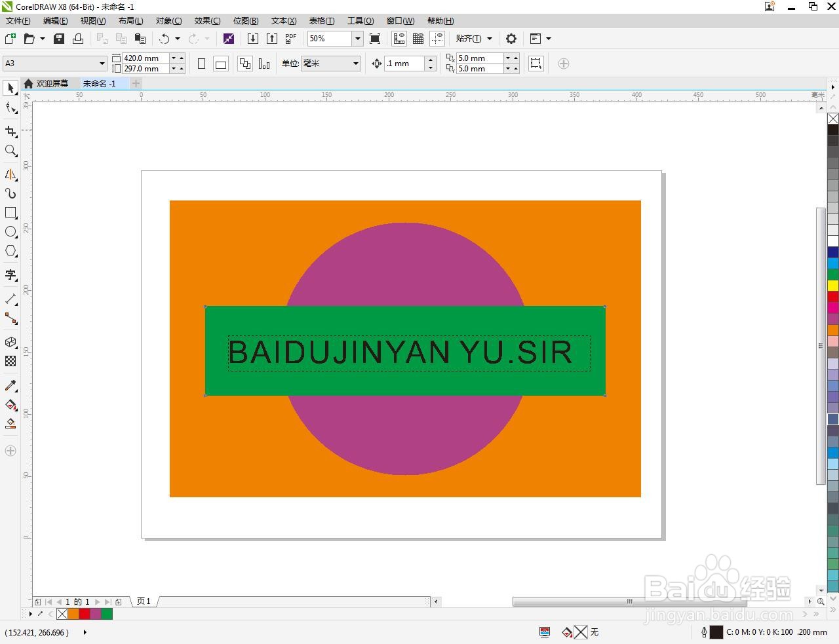Select the Pick tool
The height and width of the screenshot is (644, 839).
(10, 88)
